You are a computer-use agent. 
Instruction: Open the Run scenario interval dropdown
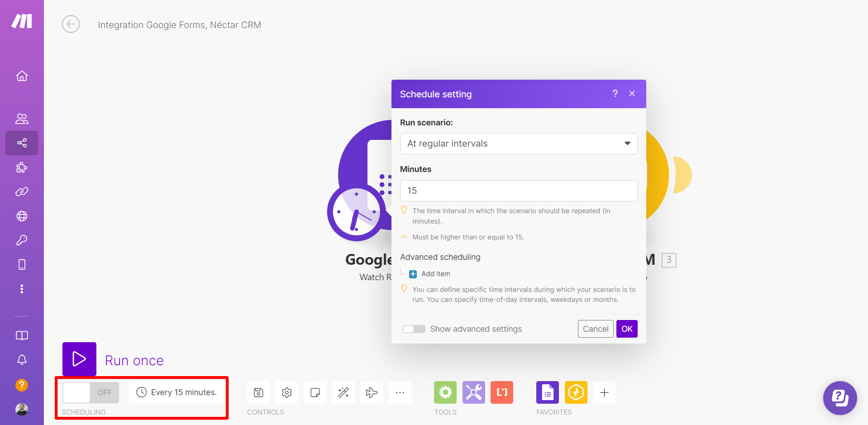tap(519, 143)
